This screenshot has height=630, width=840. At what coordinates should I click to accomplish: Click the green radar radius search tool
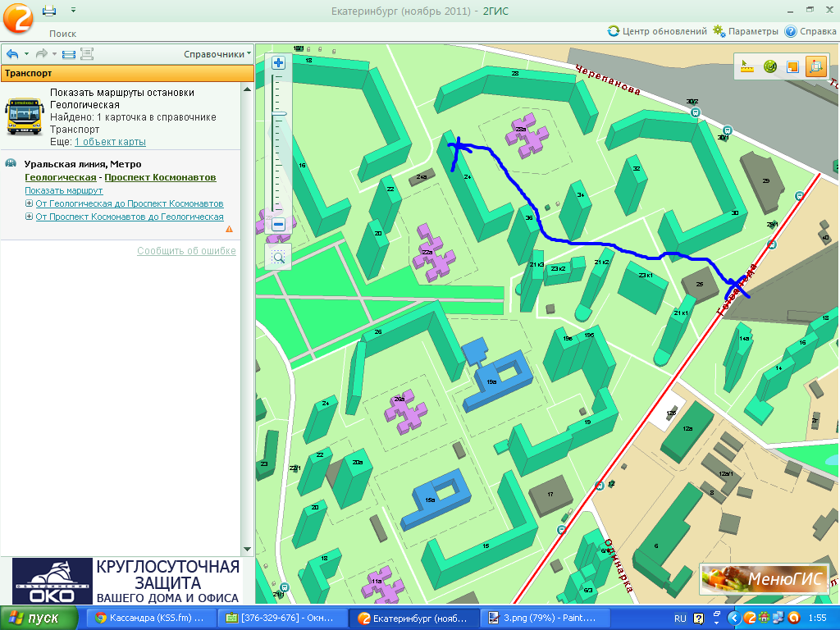point(770,66)
